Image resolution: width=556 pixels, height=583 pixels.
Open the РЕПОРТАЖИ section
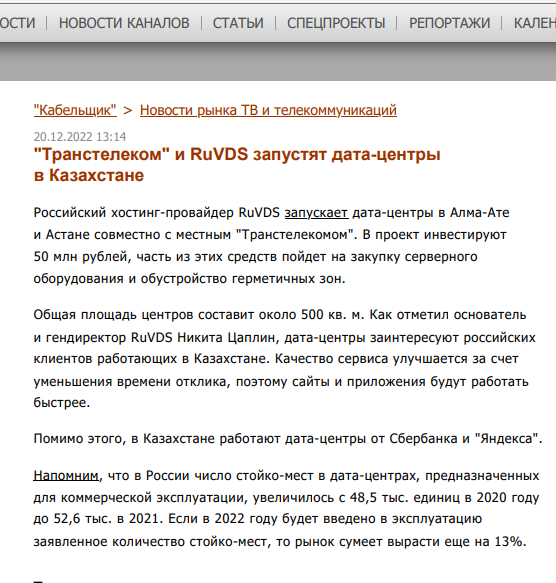(449, 23)
